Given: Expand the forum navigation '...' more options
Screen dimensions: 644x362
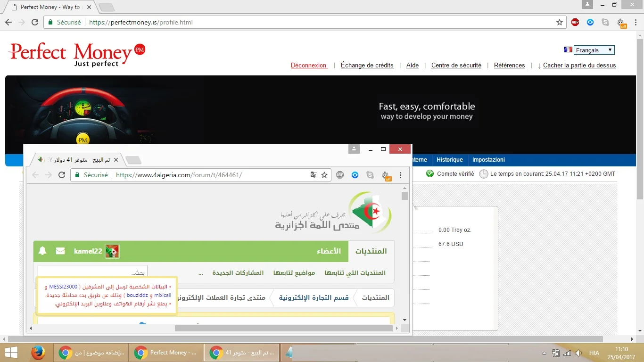Looking at the screenshot, I should click(x=201, y=273).
